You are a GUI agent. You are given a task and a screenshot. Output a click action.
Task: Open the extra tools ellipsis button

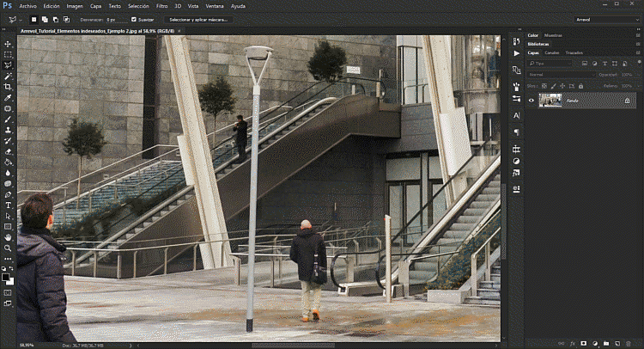pos(8,259)
